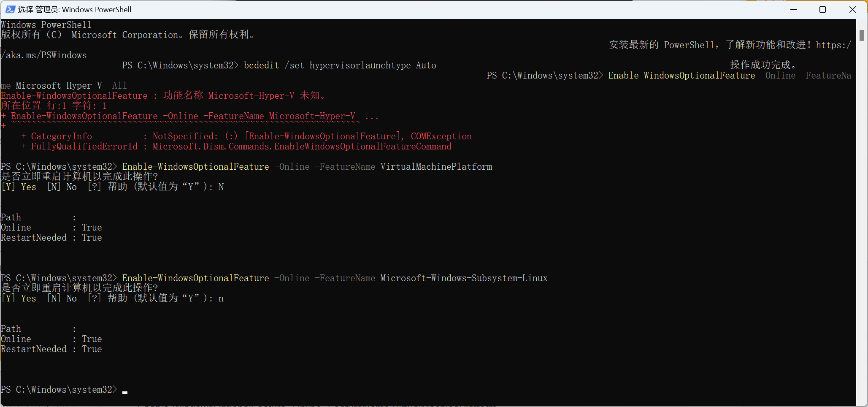Click the final PS C:\Windows\system32 prompt
868x407 pixels.
(59, 389)
